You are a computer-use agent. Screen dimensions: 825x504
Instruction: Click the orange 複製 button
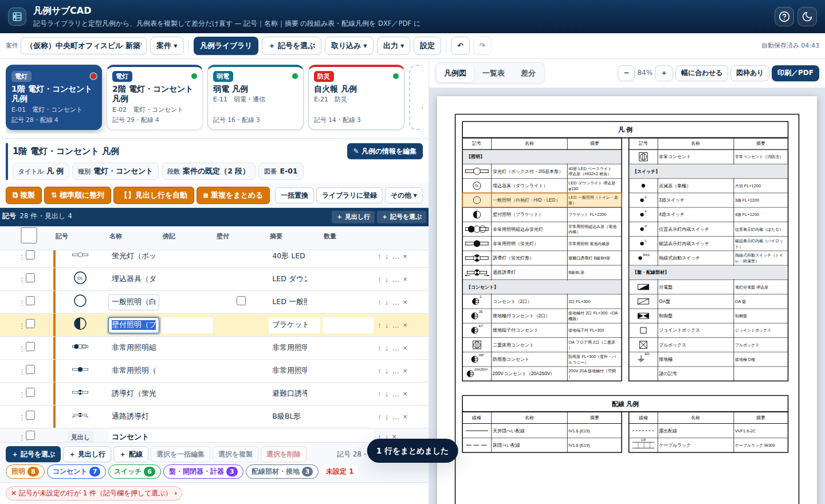tap(23, 195)
